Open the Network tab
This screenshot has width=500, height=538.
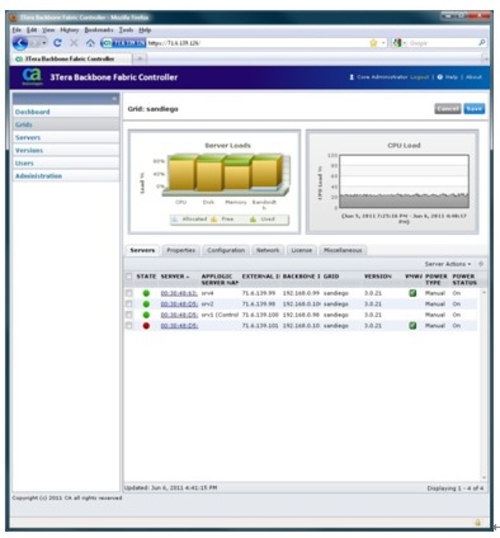268,250
